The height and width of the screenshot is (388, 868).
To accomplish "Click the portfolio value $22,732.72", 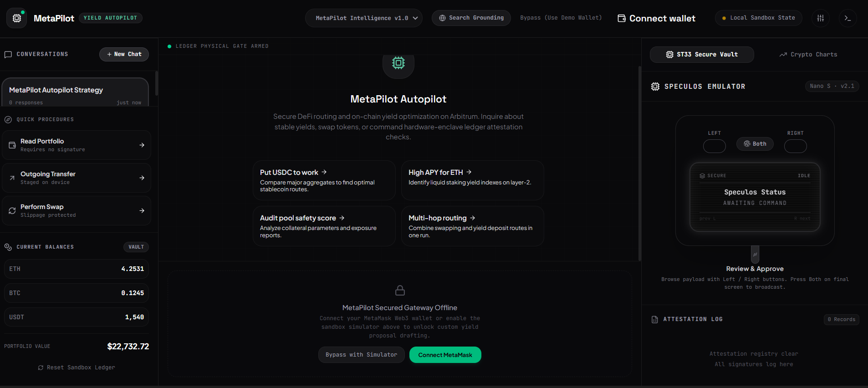I will 128,347.
